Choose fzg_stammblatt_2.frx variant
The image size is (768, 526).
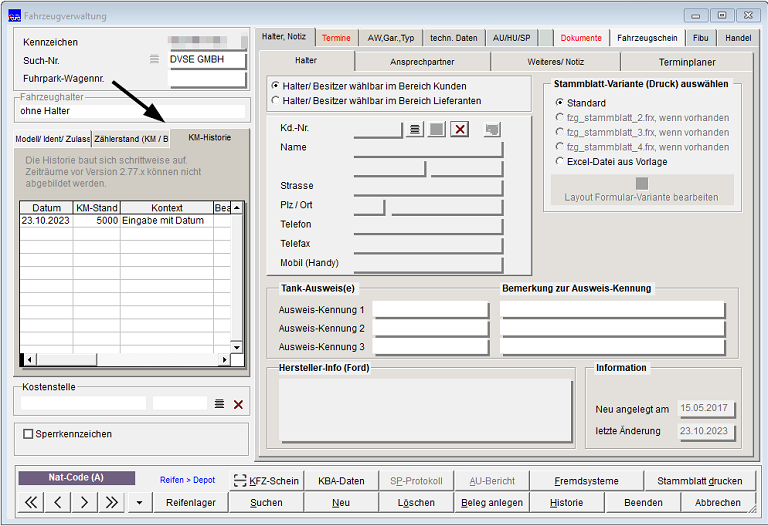[x=559, y=117]
